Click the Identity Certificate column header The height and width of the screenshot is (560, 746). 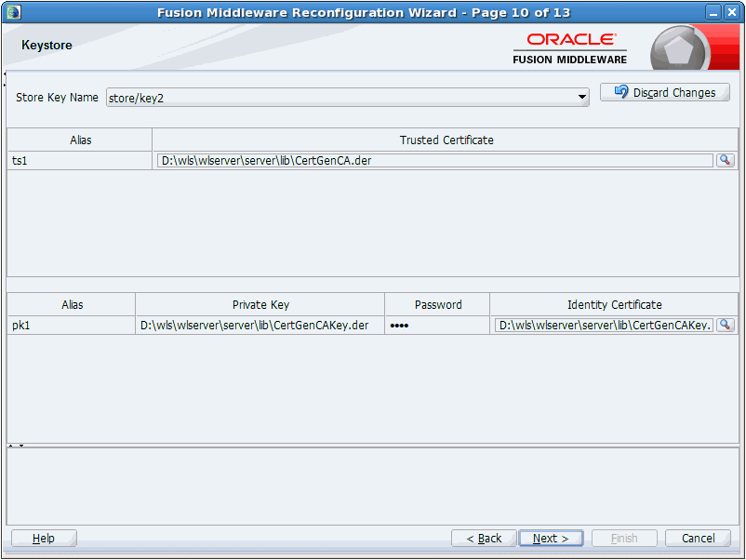[614, 304]
